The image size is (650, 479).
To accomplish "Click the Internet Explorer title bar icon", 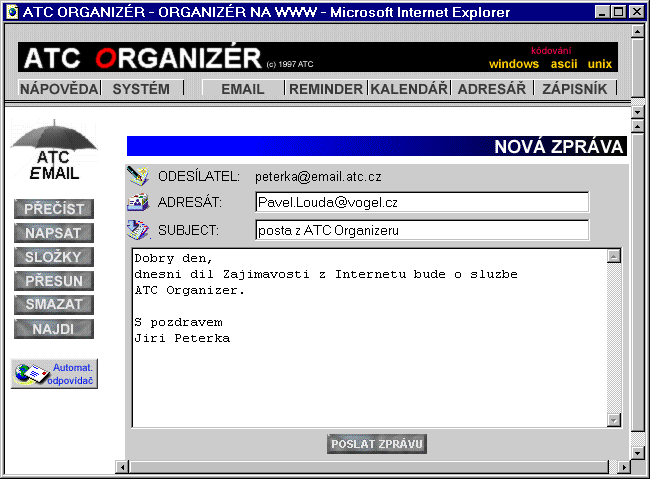I will [x=12, y=12].
